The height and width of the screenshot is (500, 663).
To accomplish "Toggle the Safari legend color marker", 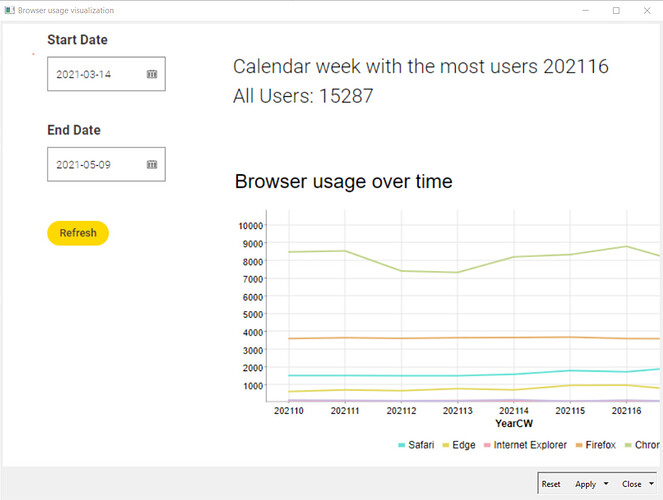I will (x=402, y=445).
